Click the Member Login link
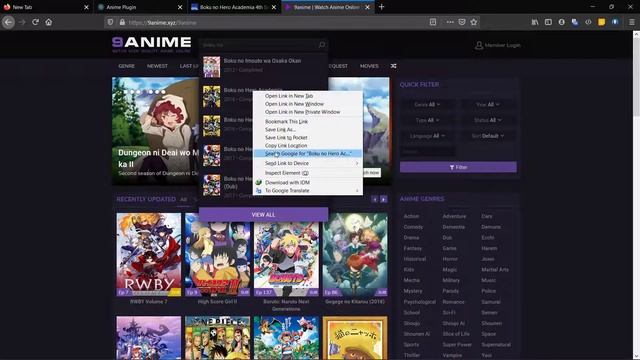 click(x=498, y=45)
